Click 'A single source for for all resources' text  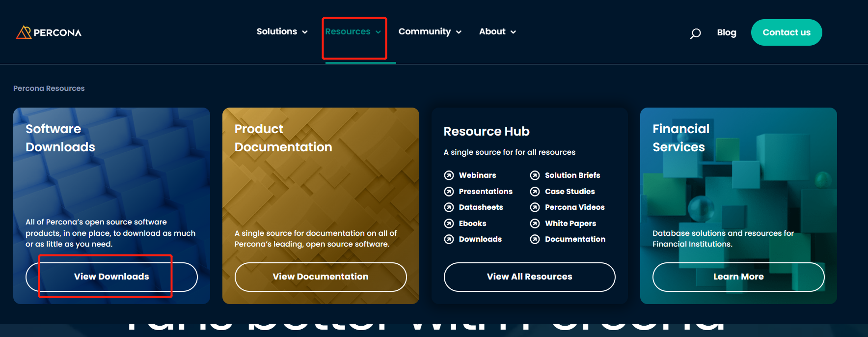510,152
